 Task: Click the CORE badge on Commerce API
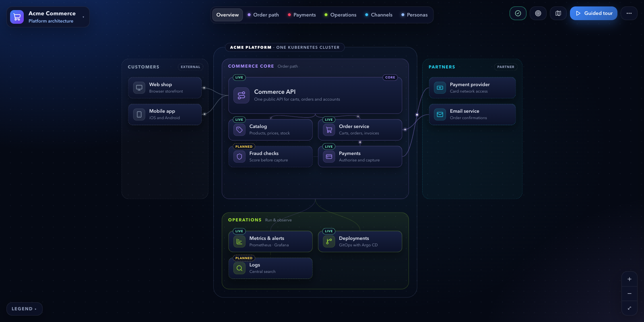tap(390, 77)
